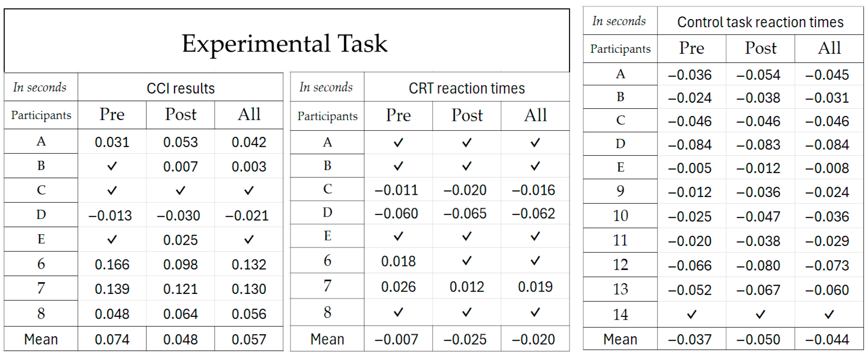
Task: Click CRT row B All checkmark
Action: 535,166
